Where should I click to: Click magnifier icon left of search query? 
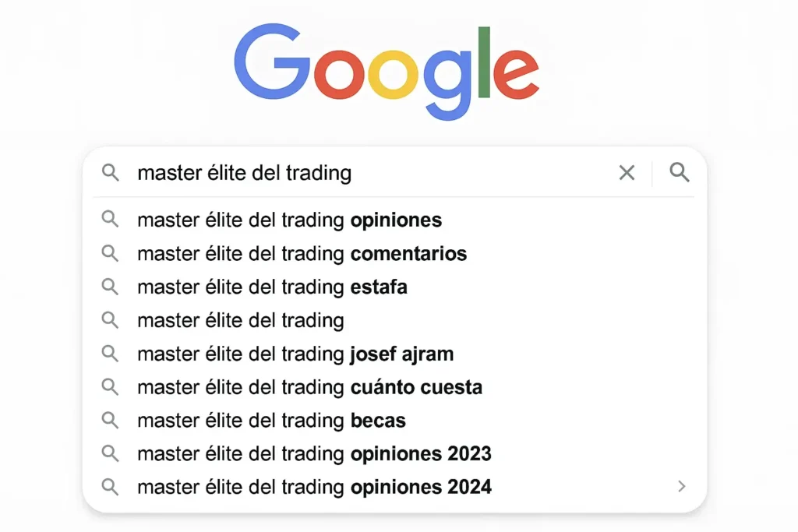(111, 173)
